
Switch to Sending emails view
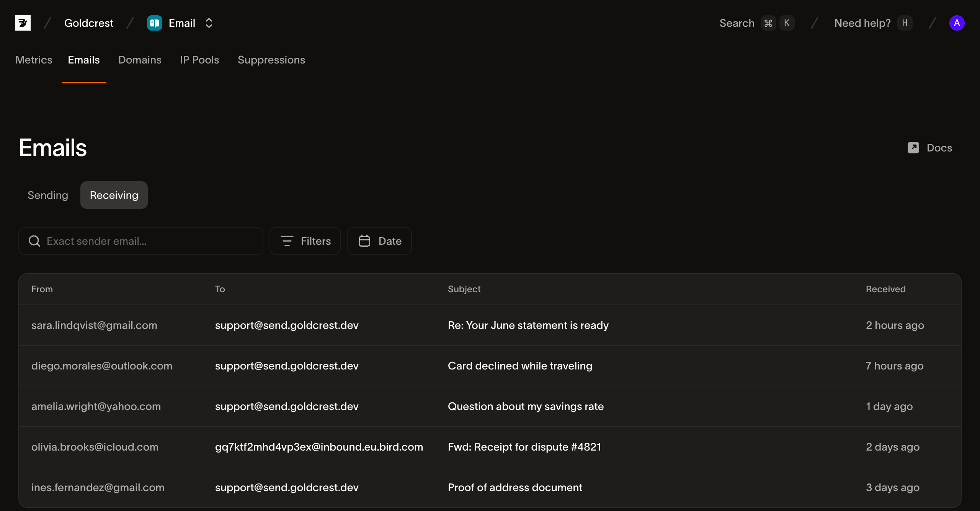pyautogui.click(x=48, y=195)
